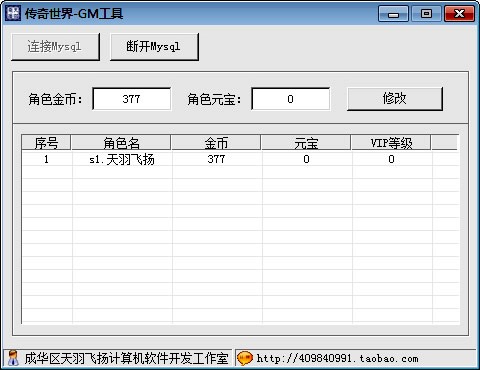The height and width of the screenshot is (370, 480).
Task: Click the 修改 button
Action: click(395, 99)
